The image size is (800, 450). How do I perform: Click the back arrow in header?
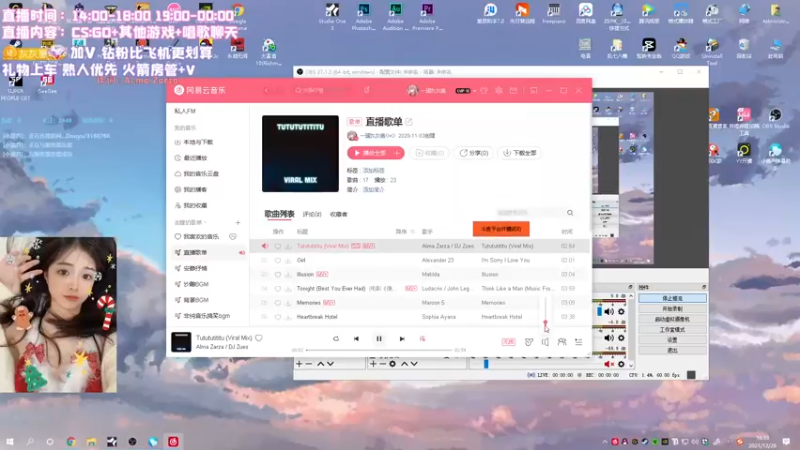pos(266,90)
